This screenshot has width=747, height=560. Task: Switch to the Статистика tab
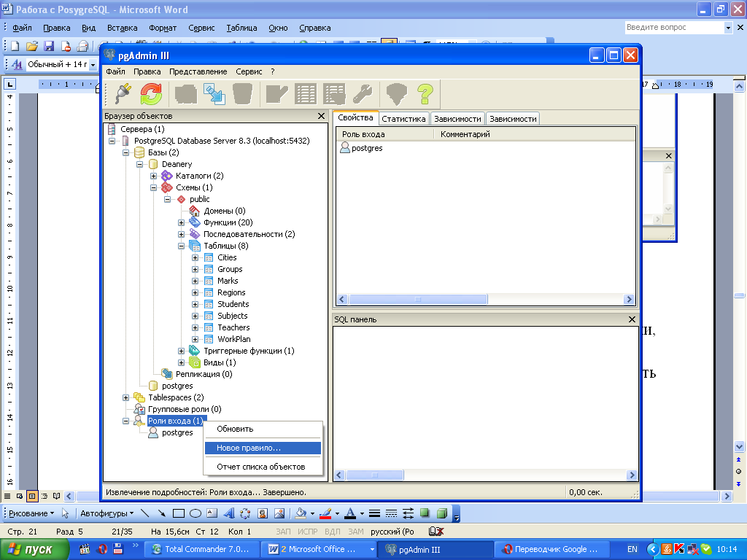tap(403, 119)
